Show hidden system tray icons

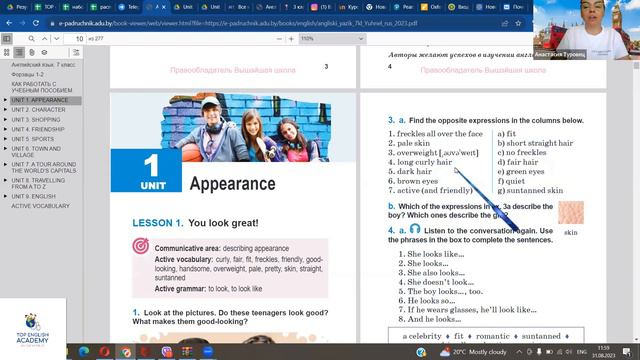coord(519,352)
